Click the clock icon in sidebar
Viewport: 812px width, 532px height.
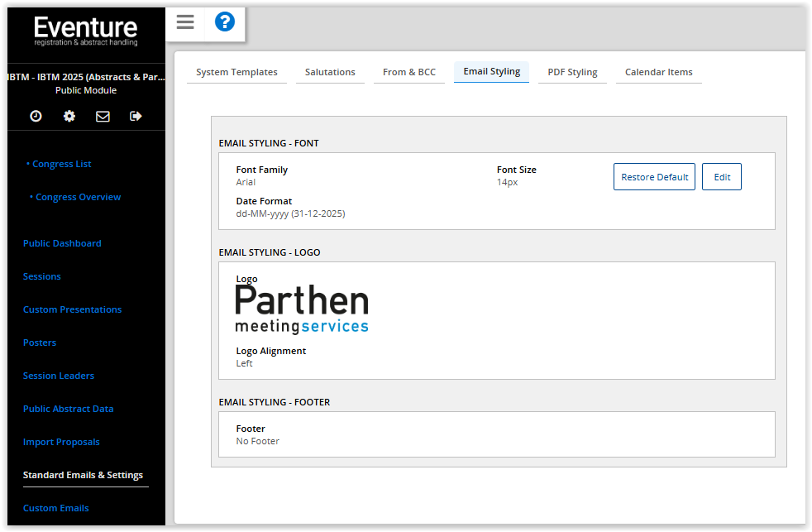click(x=36, y=116)
